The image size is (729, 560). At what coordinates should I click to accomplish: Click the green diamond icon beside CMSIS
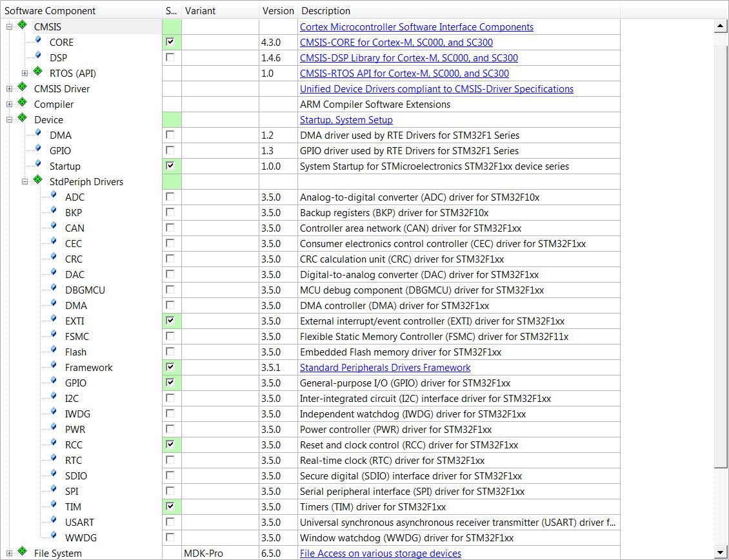(23, 24)
